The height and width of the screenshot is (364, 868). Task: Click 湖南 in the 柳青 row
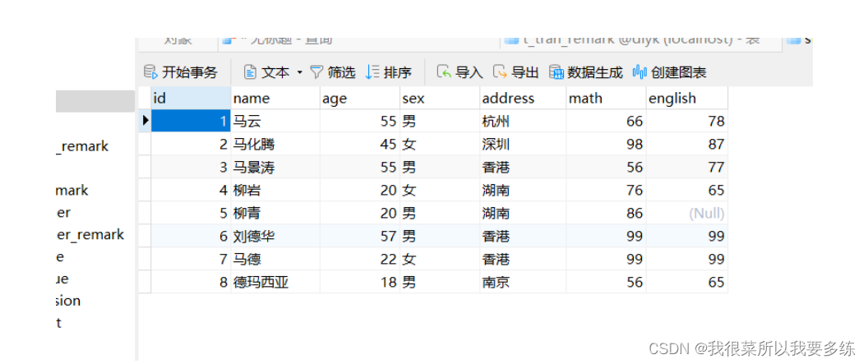523,213
